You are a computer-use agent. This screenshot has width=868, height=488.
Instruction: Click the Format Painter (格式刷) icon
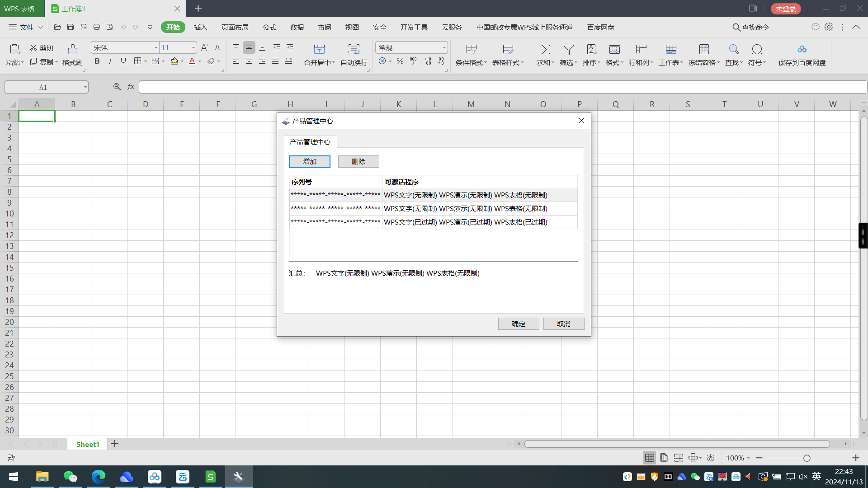coord(72,49)
